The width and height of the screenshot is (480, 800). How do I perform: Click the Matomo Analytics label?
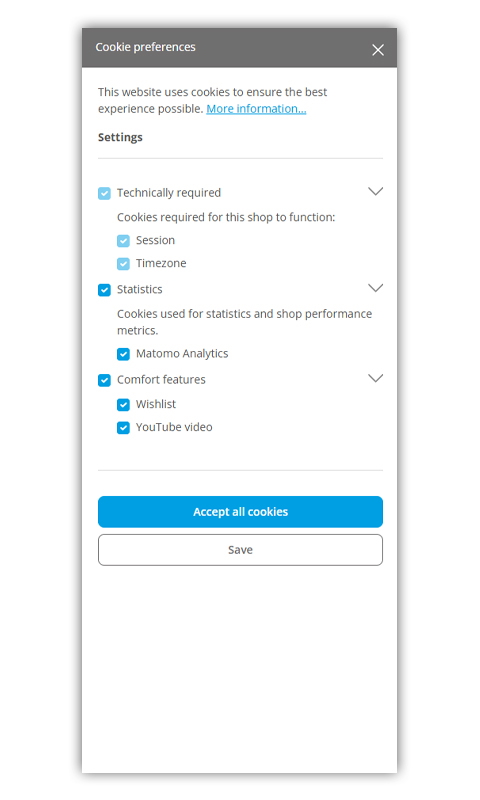click(x=182, y=354)
